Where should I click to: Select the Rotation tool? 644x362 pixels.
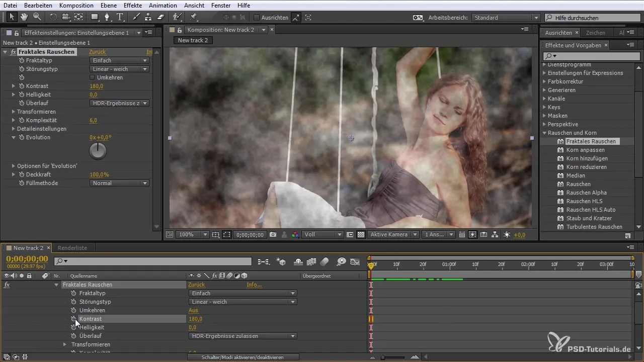53,17
